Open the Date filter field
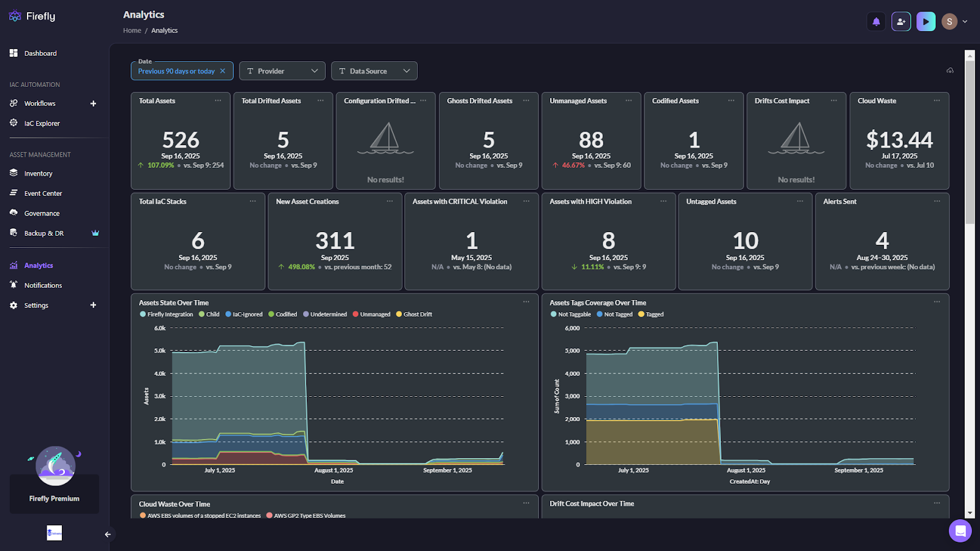 tap(182, 71)
